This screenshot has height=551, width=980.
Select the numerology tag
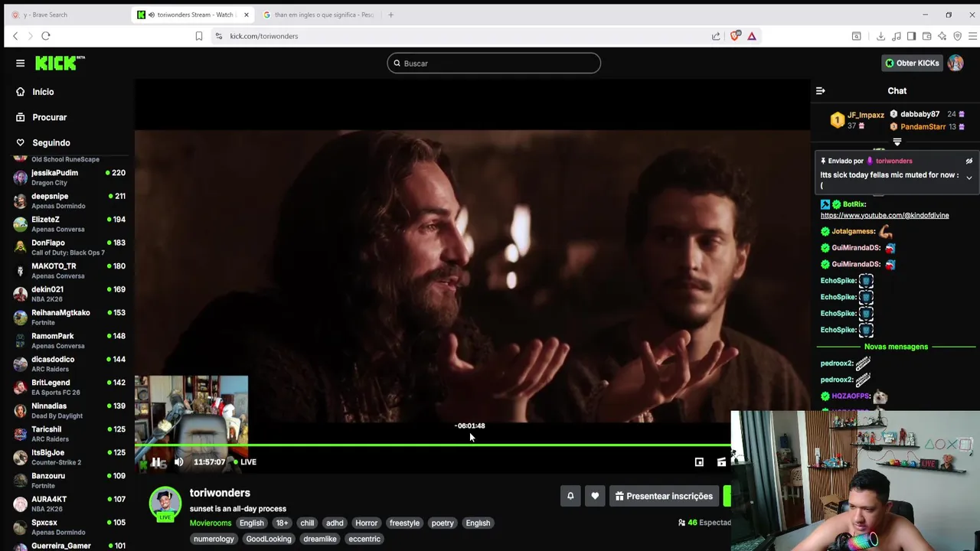pos(214,539)
